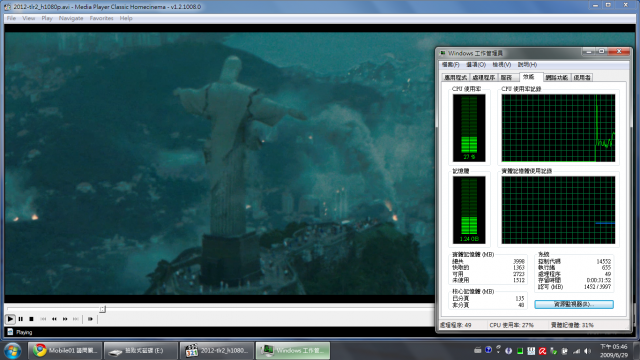This screenshot has width=640, height=360.
Task: Switch to 2012-tlr2_h1080 player taskbar button
Action: (x=217, y=351)
